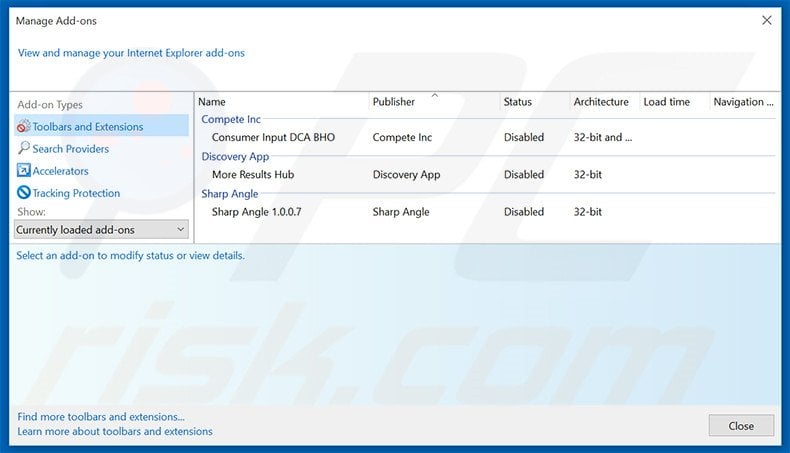The height and width of the screenshot is (453, 790).
Task: Click 32-bit cell in More Results Hub row
Action: coord(587,174)
